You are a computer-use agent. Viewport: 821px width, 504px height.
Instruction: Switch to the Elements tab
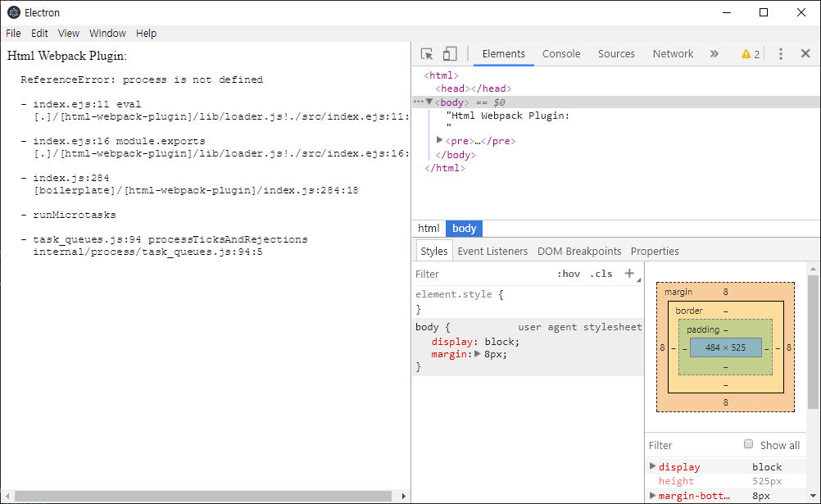pyautogui.click(x=504, y=54)
